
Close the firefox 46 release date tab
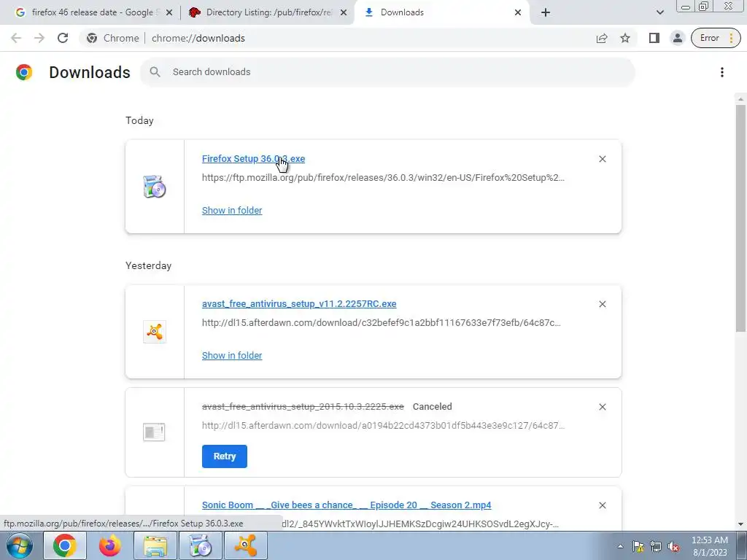(x=169, y=12)
